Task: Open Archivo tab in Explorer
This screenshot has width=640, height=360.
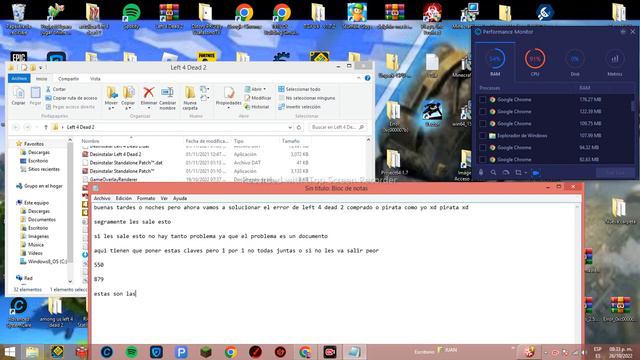Action: pos(19,78)
